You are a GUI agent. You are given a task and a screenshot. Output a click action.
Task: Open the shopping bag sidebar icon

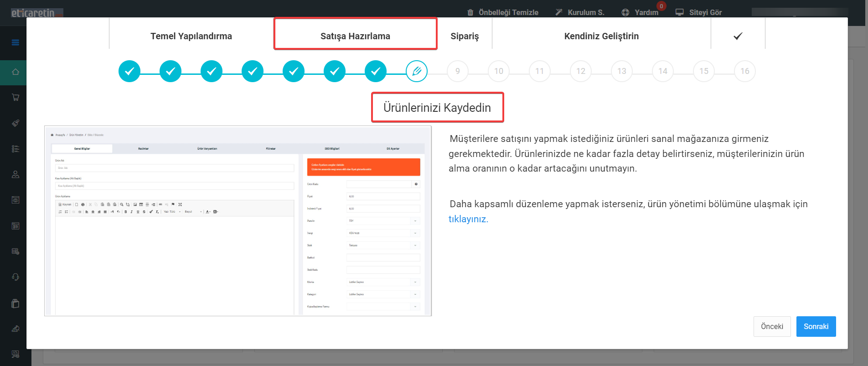(15, 303)
